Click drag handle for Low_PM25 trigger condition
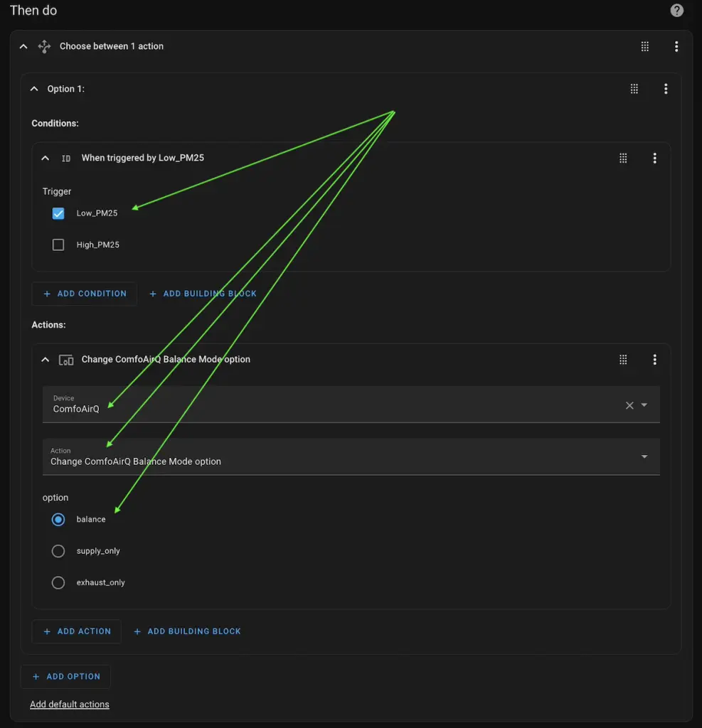 pos(623,159)
